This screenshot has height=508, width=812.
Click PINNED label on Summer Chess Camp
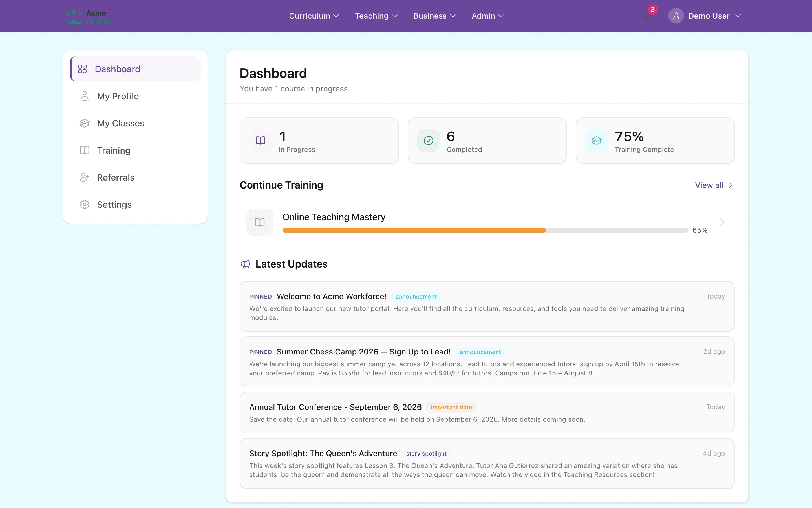click(261, 352)
